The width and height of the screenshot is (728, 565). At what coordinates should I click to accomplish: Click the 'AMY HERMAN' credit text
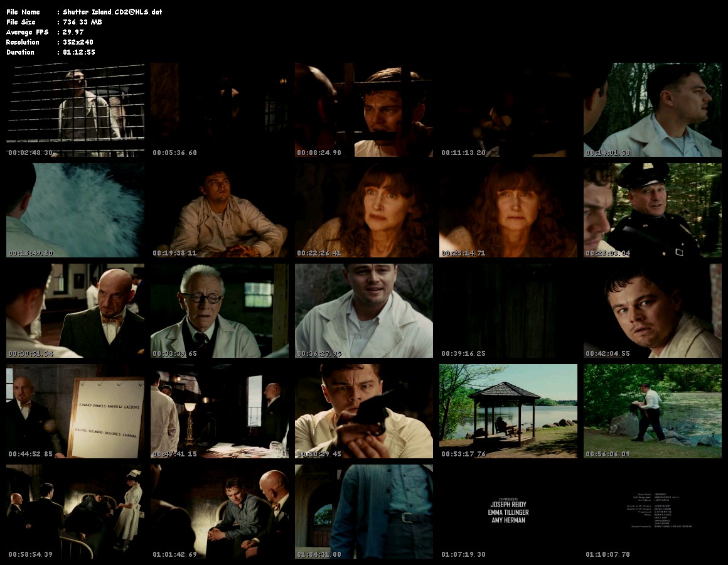pyautogui.click(x=508, y=520)
